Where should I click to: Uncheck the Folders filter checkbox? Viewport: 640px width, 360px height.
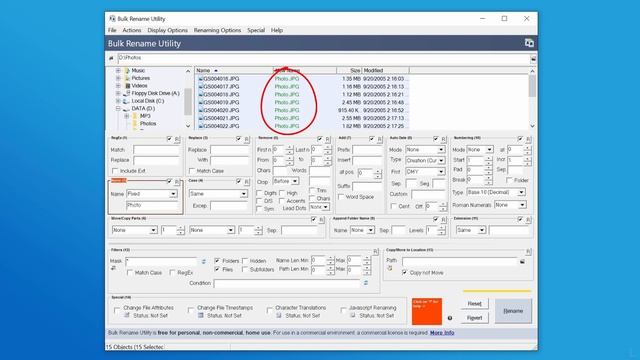[x=217, y=260]
